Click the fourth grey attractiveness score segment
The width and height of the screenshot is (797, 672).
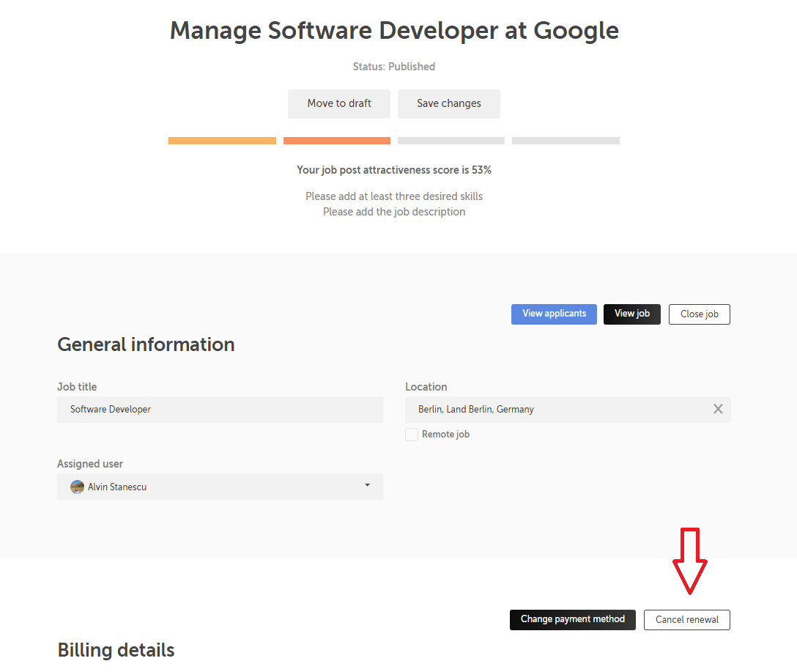click(566, 141)
